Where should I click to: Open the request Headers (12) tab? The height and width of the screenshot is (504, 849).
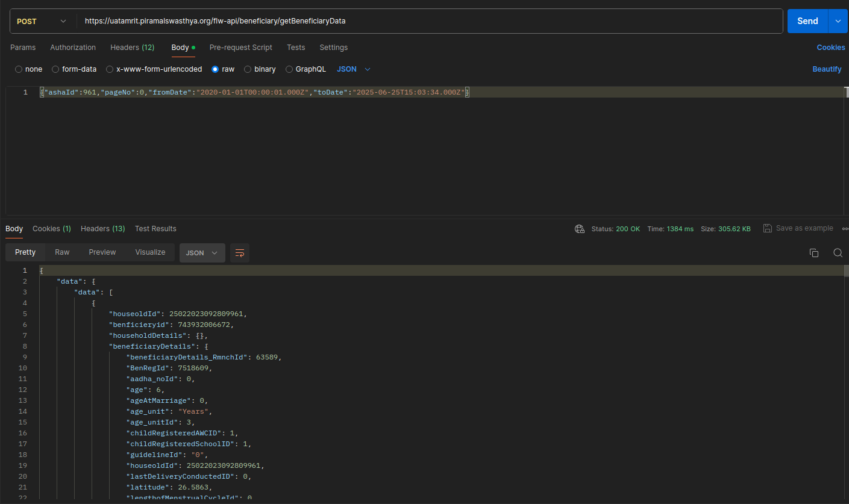pos(132,48)
